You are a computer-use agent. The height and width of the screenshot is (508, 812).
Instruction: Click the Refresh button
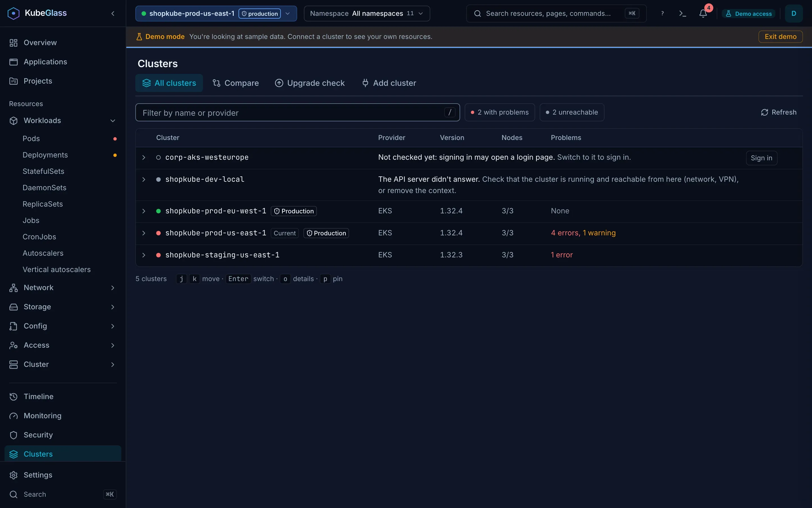pyautogui.click(x=778, y=112)
